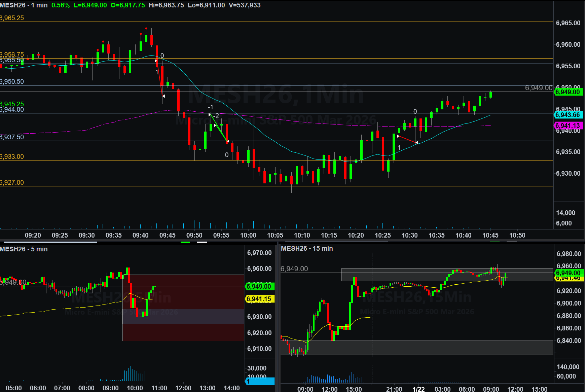
Task: Click green marker beneath the 09:50 time label
Action: pyautogui.click(x=185, y=242)
